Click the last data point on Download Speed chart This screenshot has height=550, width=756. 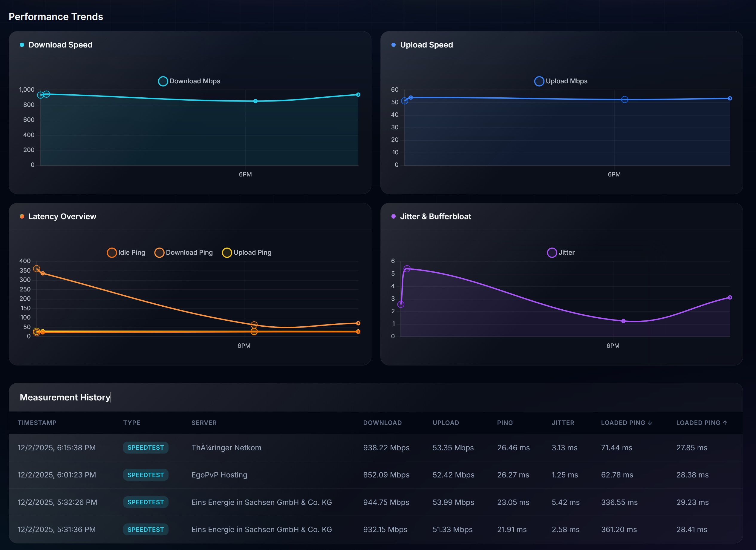(358, 95)
